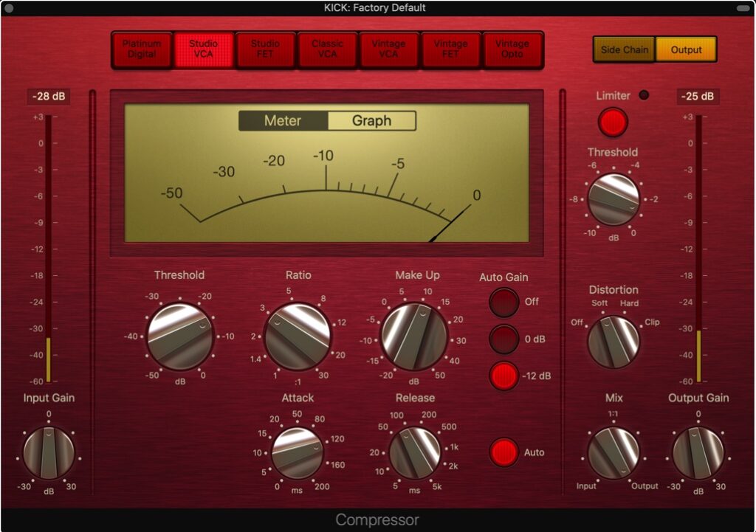756x532 pixels.
Task: Set Auto Gain to -12 dB
Action: (504, 376)
